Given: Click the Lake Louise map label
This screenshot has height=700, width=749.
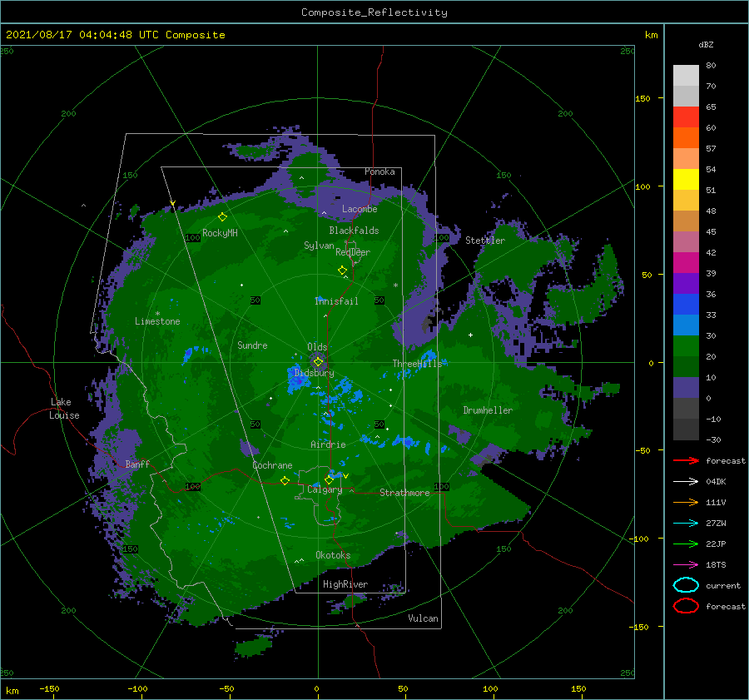Looking at the screenshot, I should (64, 409).
